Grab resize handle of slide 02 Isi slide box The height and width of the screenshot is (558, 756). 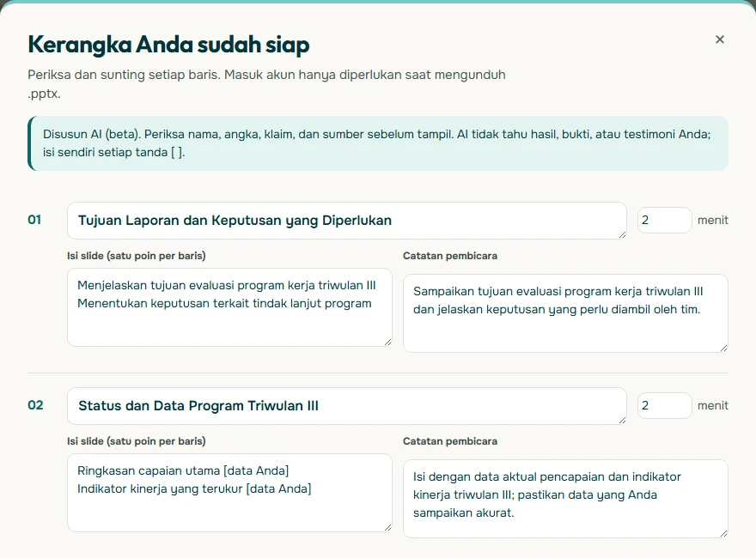pyautogui.click(x=387, y=528)
